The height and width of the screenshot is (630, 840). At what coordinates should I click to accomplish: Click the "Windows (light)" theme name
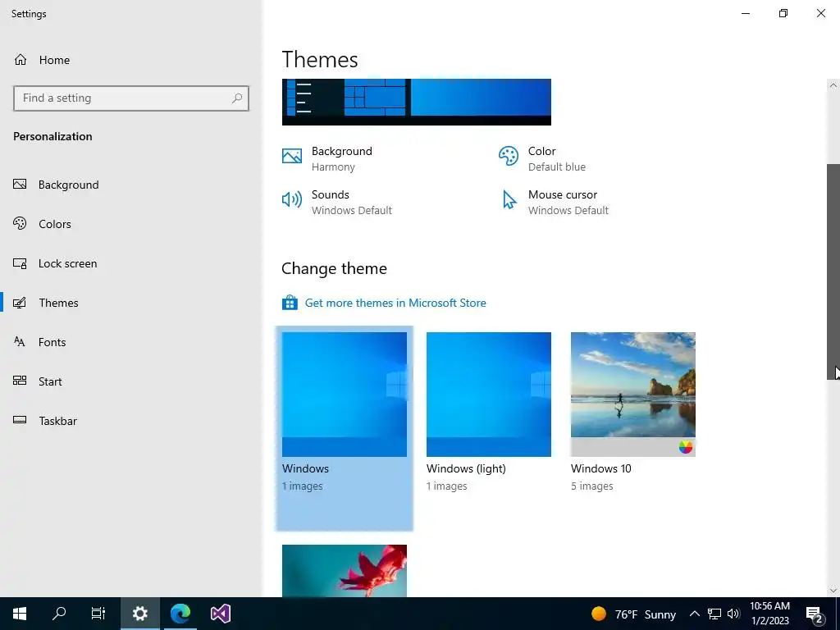point(466,468)
